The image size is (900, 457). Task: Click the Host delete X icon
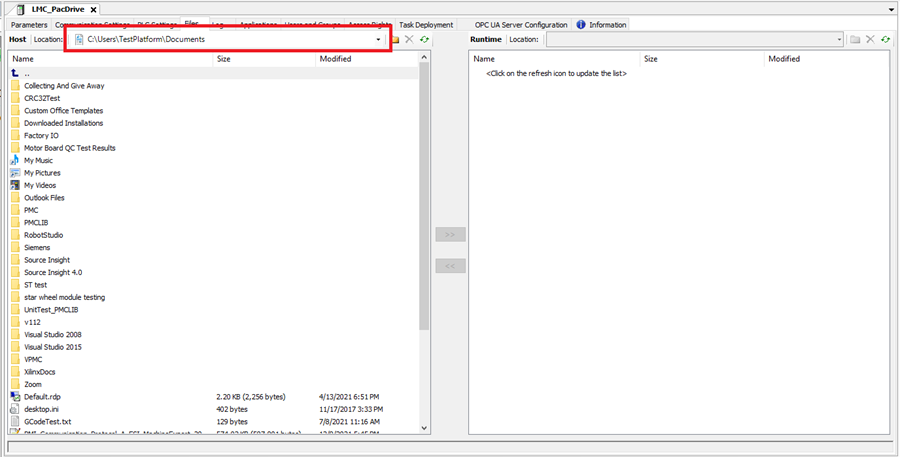coord(409,39)
